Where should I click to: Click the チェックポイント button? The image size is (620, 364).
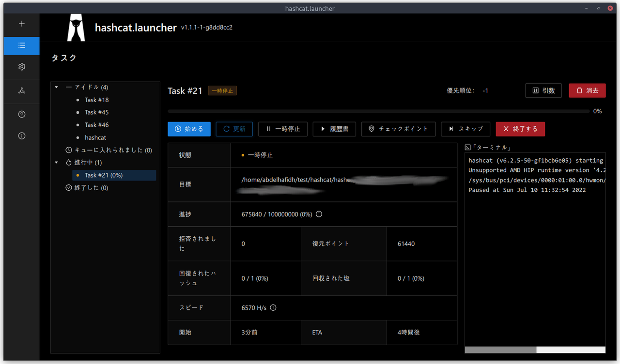pyautogui.click(x=398, y=129)
